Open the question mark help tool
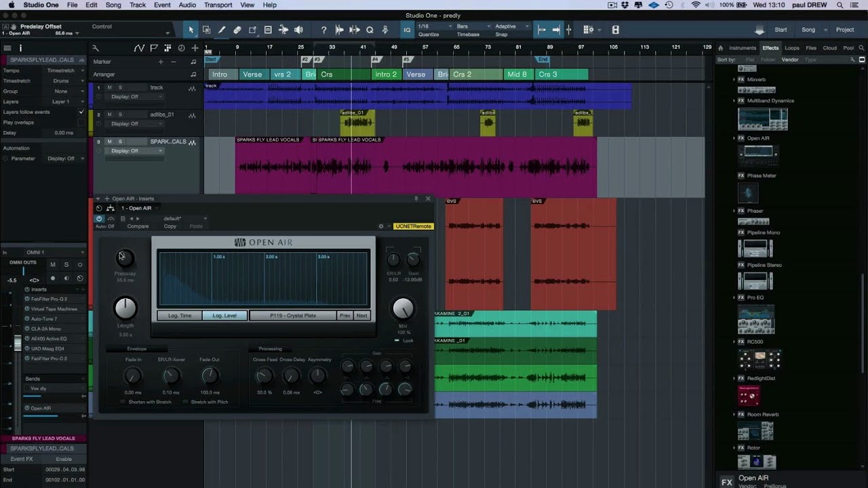This screenshot has width=868, height=488. tap(323, 30)
